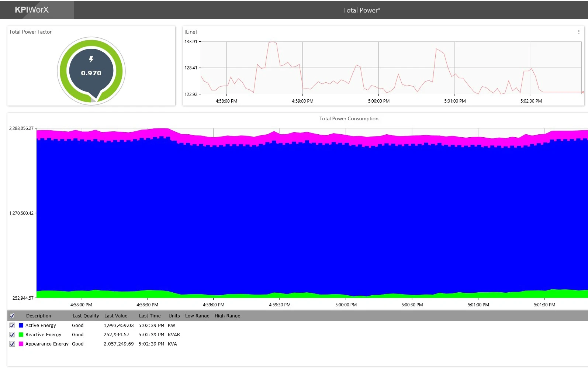Image resolution: width=588 pixels, height=368 pixels.
Task: Click the 128.41 axis label on line chart
Action: (x=191, y=68)
